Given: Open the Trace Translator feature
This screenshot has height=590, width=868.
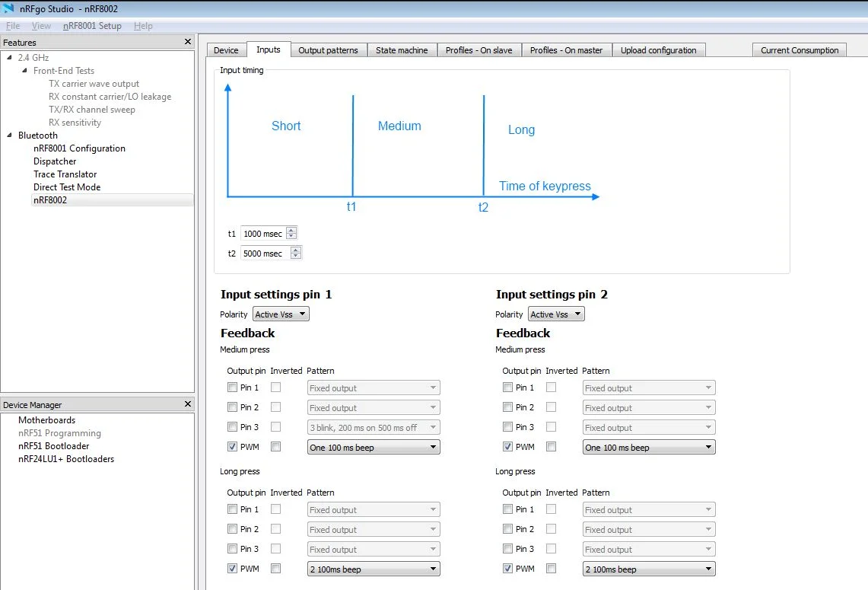Looking at the screenshot, I should 65,174.
